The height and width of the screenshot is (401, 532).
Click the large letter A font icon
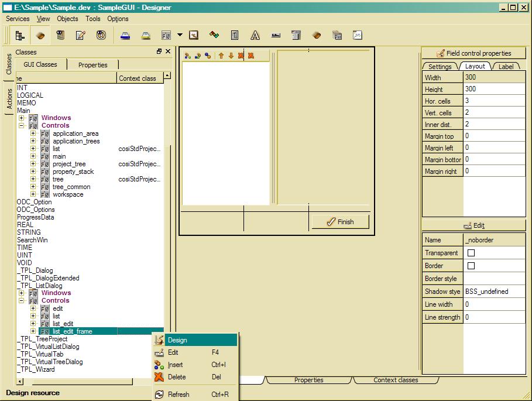tap(255, 36)
